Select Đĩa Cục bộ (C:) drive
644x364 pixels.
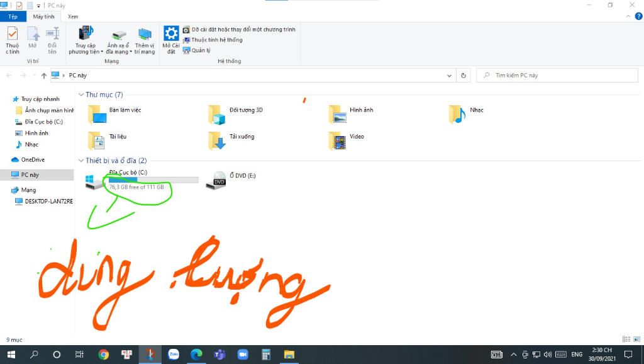pyautogui.click(x=142, y=181)
